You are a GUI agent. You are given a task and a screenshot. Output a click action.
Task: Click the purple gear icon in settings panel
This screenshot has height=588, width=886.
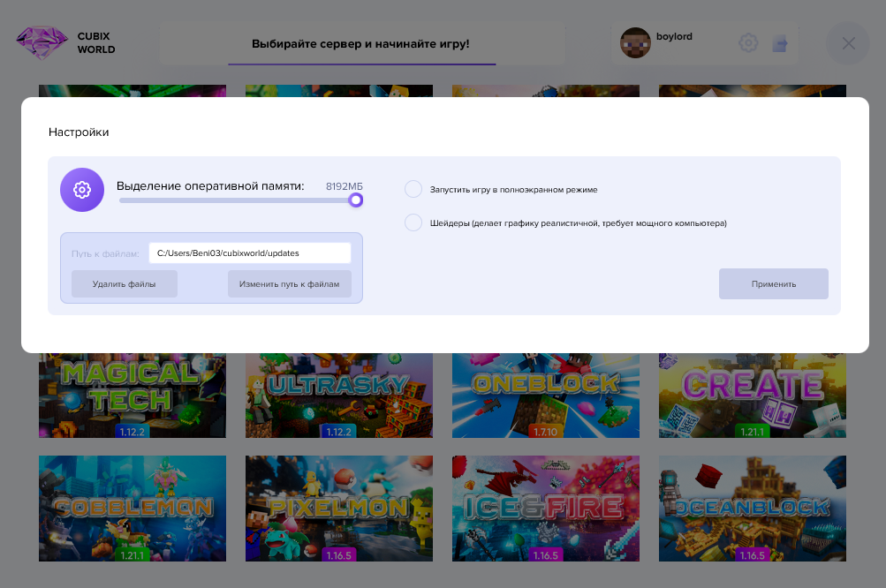(x=82, y=190)
